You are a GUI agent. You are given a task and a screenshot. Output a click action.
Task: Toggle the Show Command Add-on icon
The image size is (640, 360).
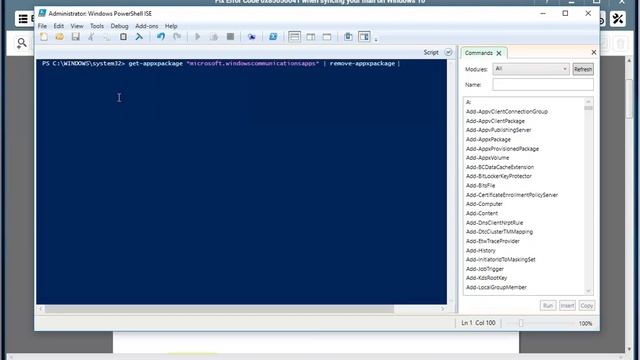click(364, 37)
